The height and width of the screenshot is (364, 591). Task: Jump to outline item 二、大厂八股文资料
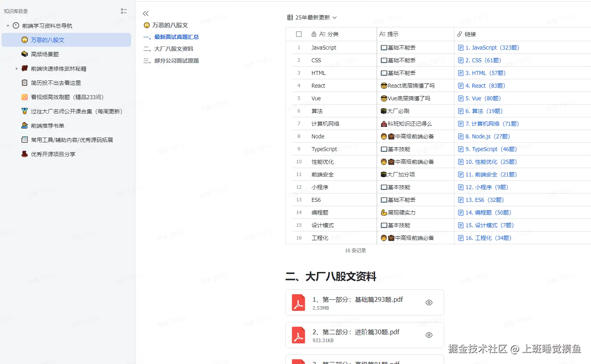pyautogui.click(x=168, y=49)
